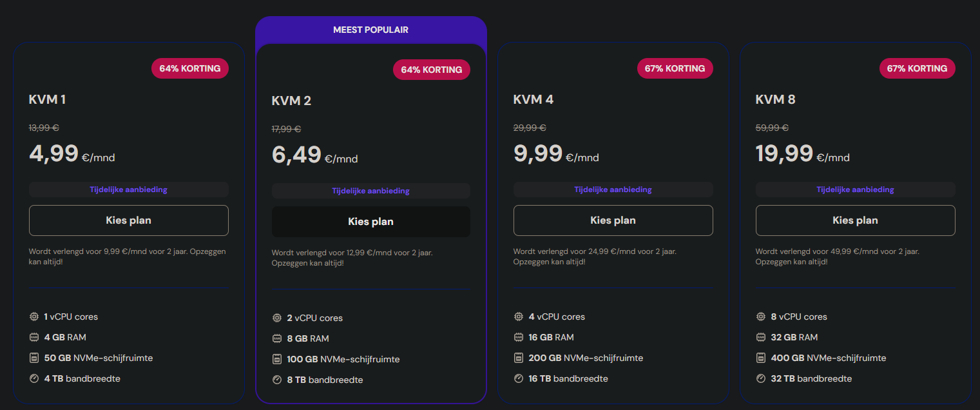Viewport: 980px width, 410px height.
Task: Select Kies plan for KVM 4
Action: pyautogui.click(x=613, y=220)
